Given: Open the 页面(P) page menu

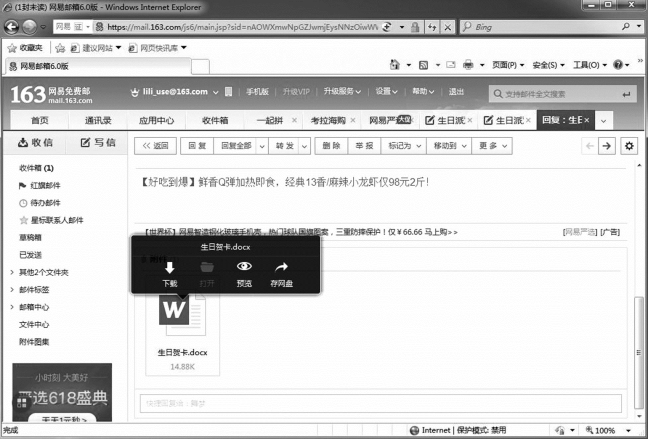Looking at the screenshot, I should 507,65.
